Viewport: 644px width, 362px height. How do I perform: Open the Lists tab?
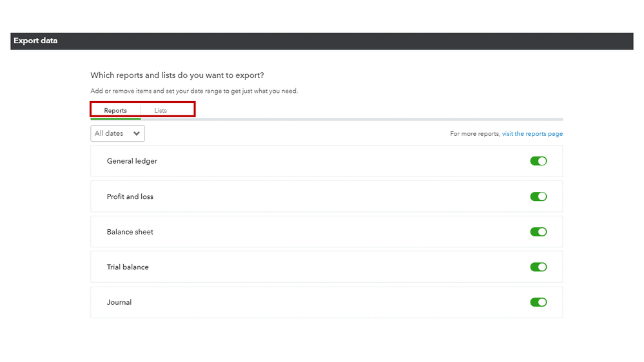tap(161, 110)
